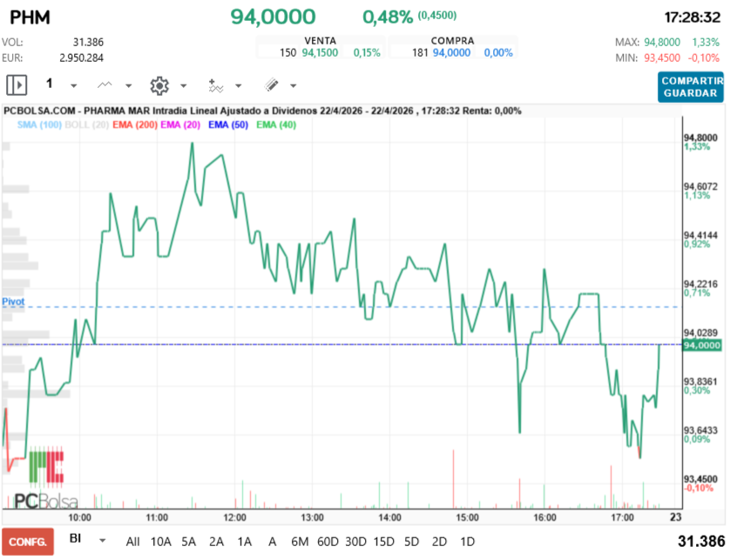The width and height of the screenshot is (737, 560).
Task: Select the line chart type icon
Action: pos(105,85)
